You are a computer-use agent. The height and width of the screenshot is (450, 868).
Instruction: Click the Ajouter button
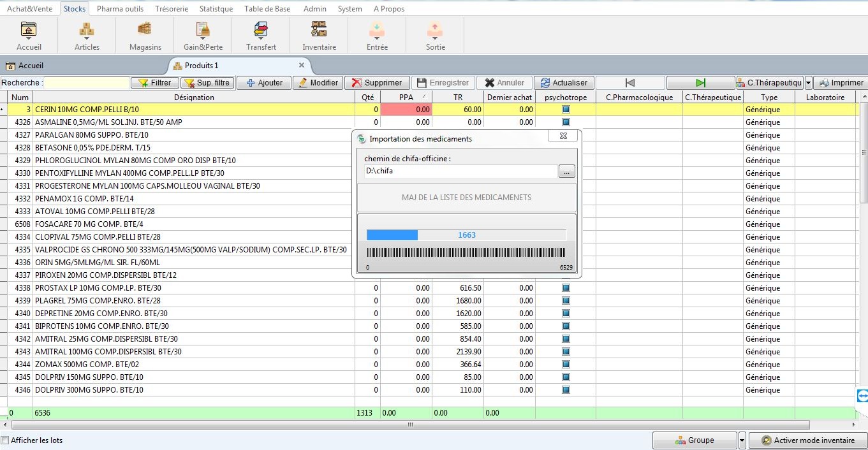[x=264, y=83]
